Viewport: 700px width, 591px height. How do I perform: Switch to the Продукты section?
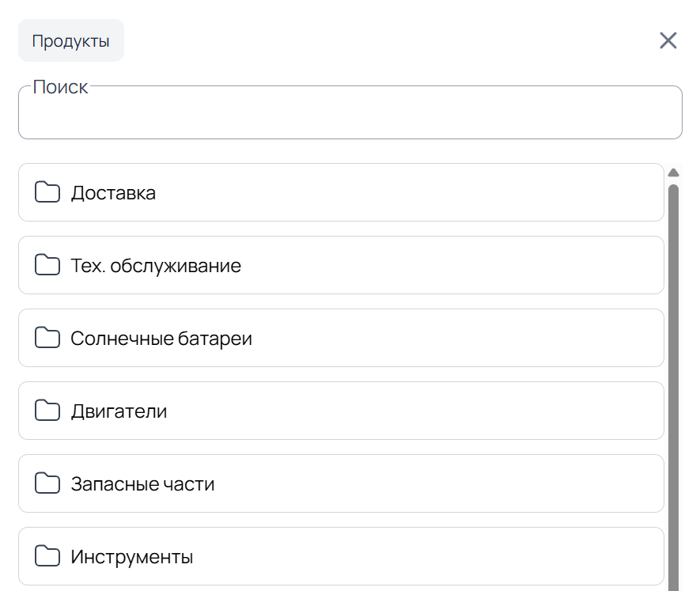tap(70, 40)
